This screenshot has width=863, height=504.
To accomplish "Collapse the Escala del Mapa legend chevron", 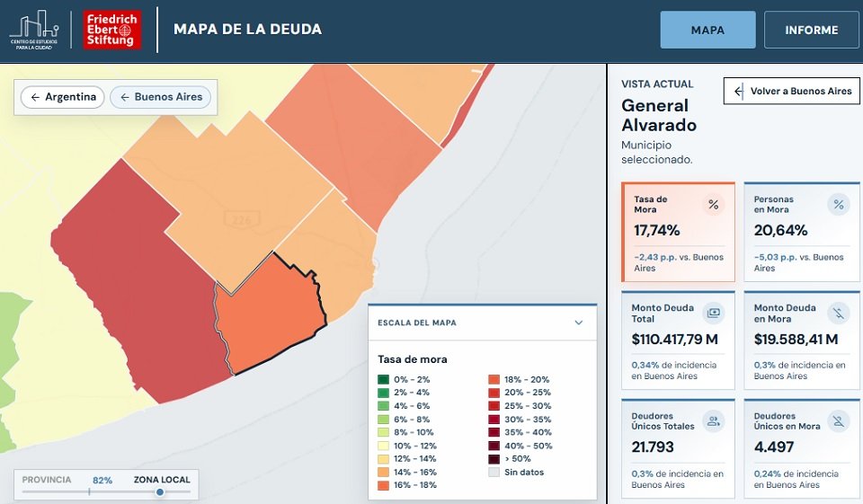I will pos(578,323).
